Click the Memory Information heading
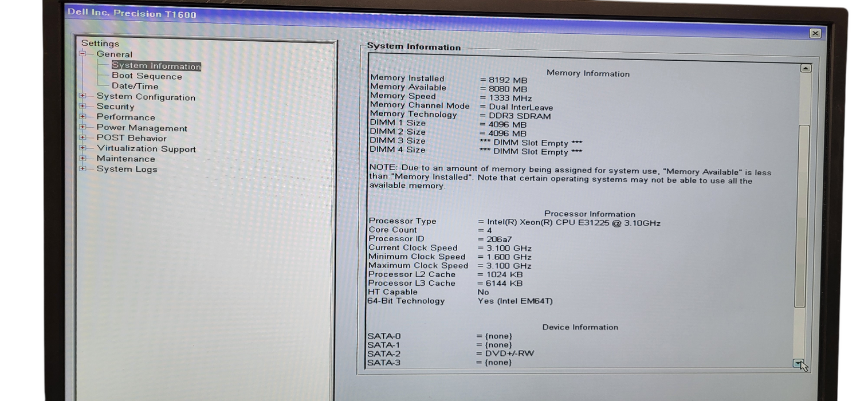Image resolution: width=868 pixels, height=401 pixels. (588, 73)
